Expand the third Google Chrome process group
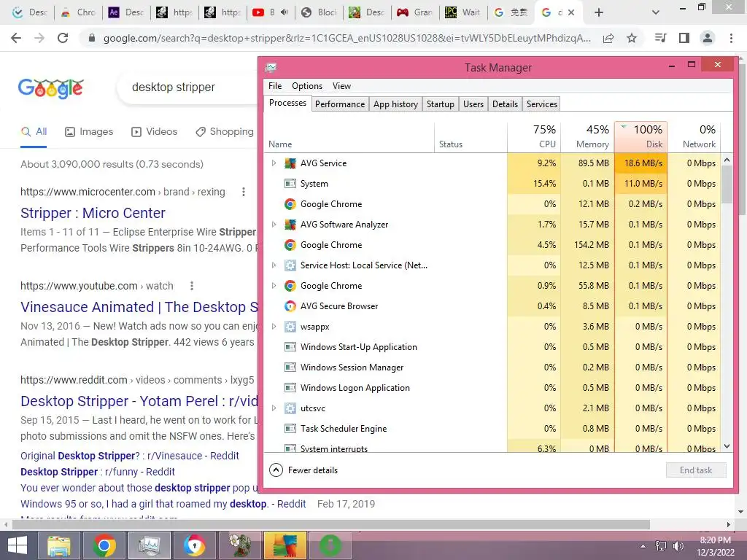 274,286
